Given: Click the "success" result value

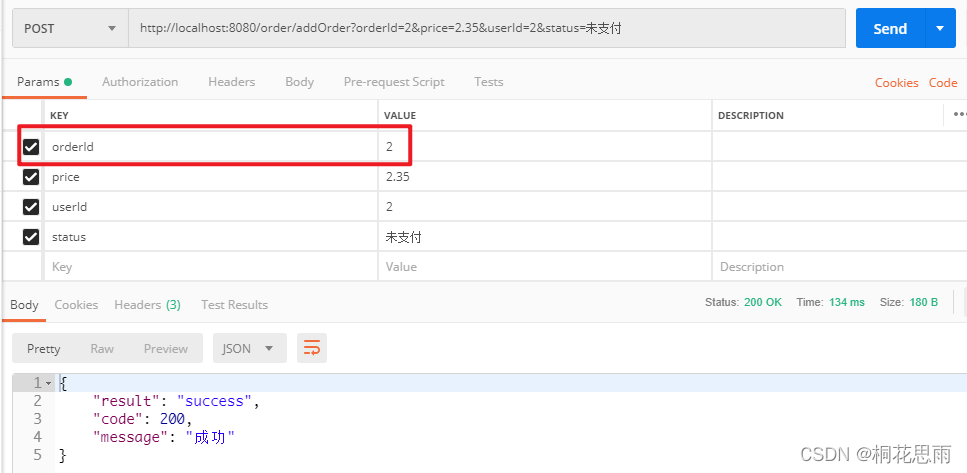Looking at the screenshot, I should coord(215,401).
